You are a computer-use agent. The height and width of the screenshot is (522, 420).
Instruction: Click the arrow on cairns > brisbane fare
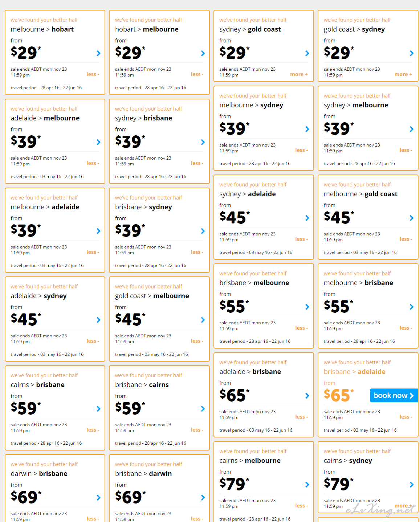(x=98, y=409)
